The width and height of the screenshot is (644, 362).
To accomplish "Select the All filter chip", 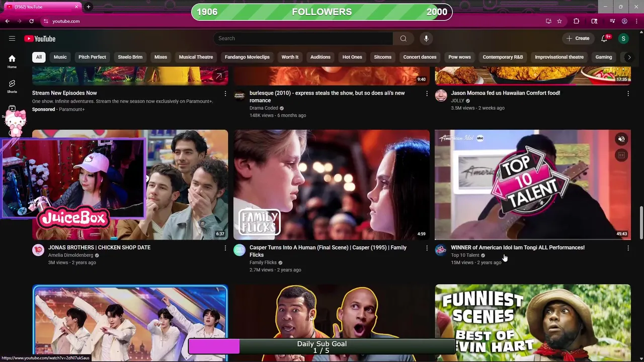I will point(39,57).
